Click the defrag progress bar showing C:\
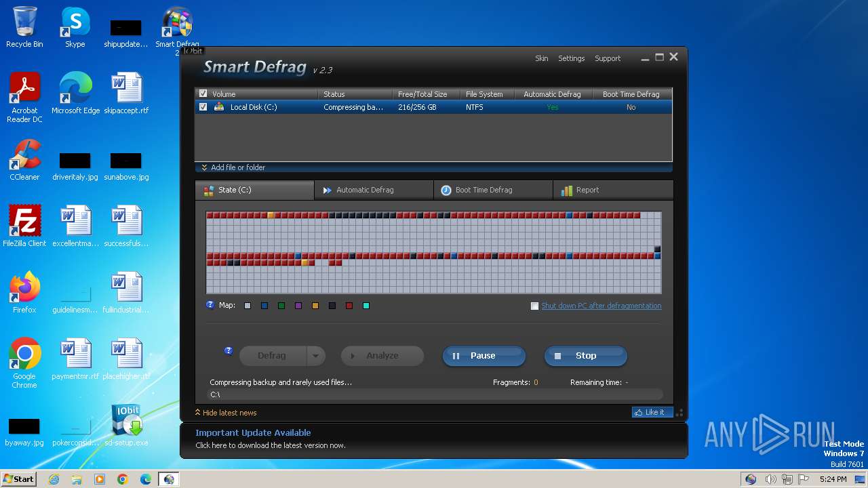 pyautogui.click(x=435, y=394)
